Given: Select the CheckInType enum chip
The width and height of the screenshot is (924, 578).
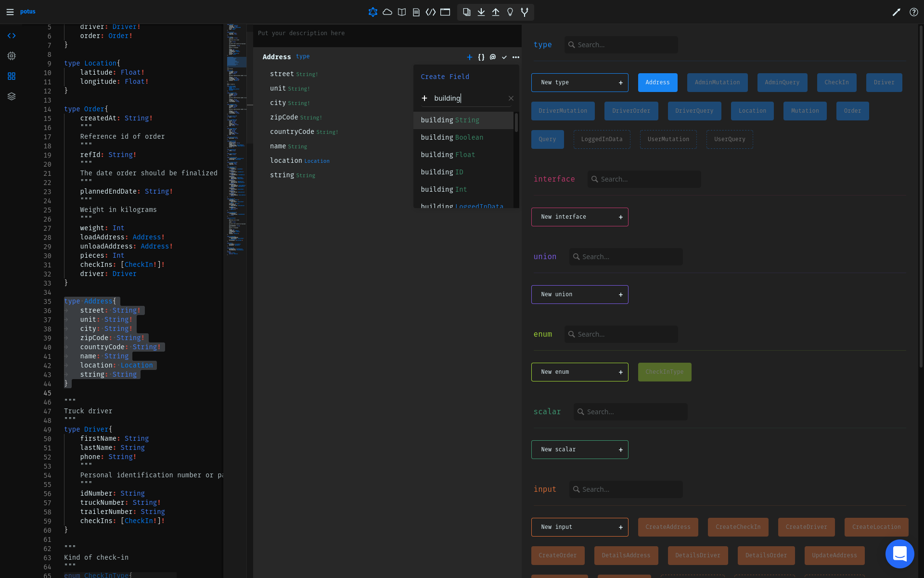Looking at the screenshot, I should tap(665, 372).
